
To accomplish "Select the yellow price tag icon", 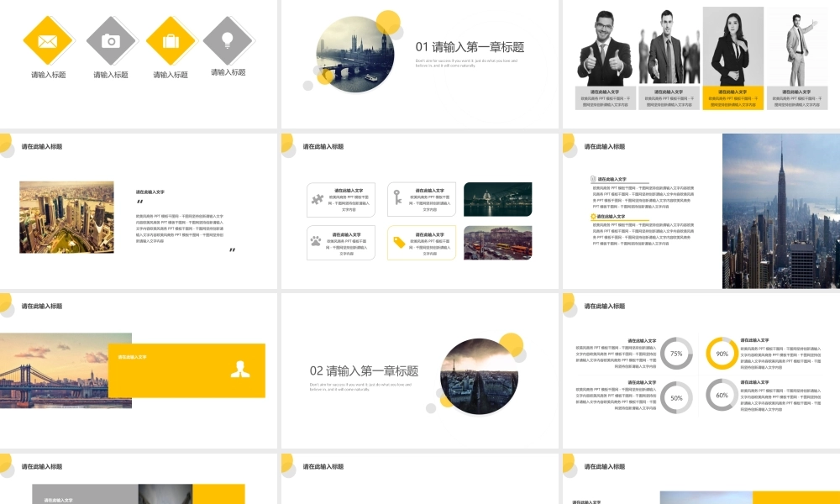I will [x=399, y=243].
